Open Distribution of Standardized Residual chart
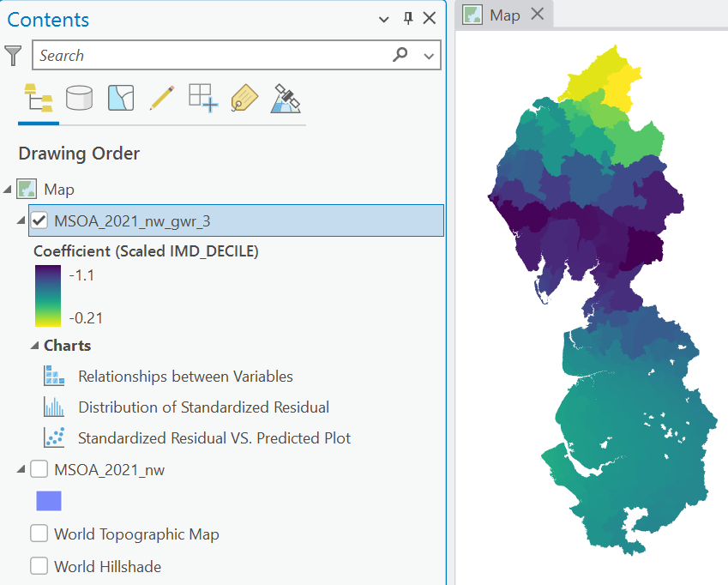This screenshot has width=728, height=585. 203,407
